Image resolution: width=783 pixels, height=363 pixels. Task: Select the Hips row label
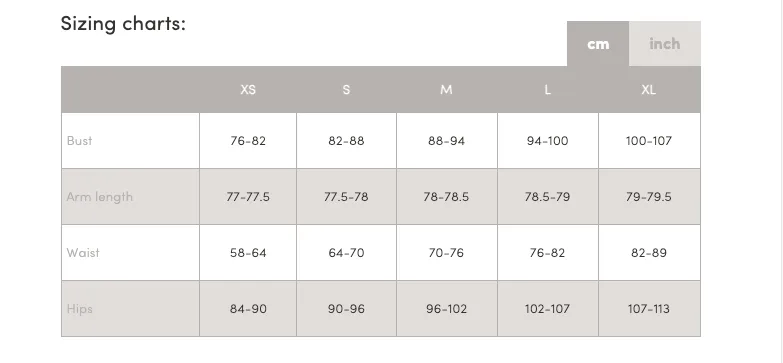pos(79,309)
